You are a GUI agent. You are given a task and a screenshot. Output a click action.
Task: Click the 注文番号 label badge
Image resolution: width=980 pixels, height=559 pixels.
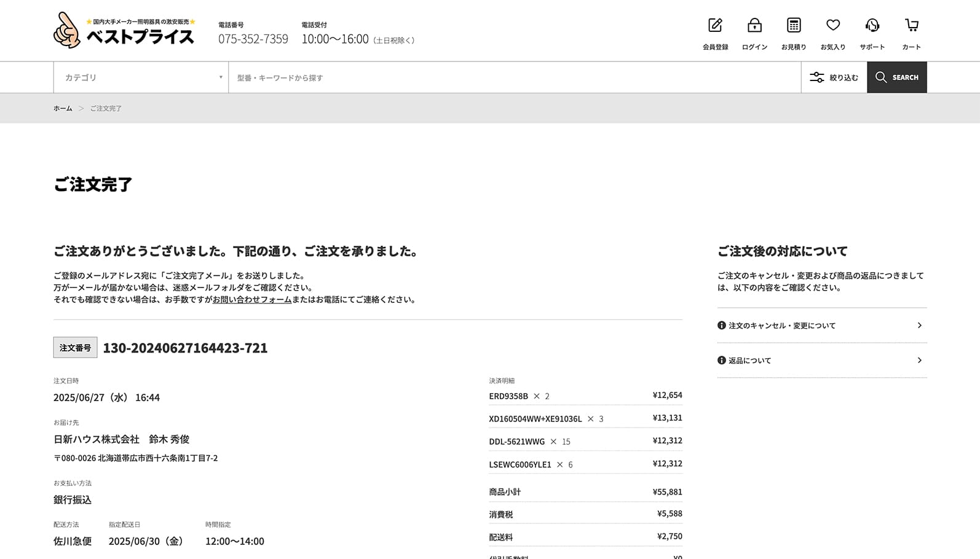pyautogui.click(x=75, y=348)
